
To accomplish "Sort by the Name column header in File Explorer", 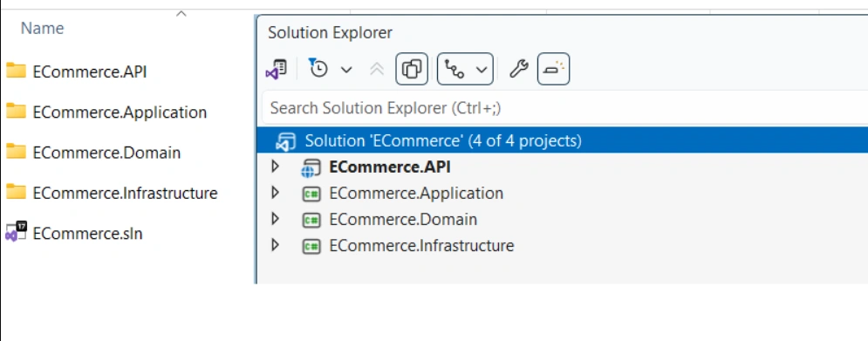I will coord(42,28).
